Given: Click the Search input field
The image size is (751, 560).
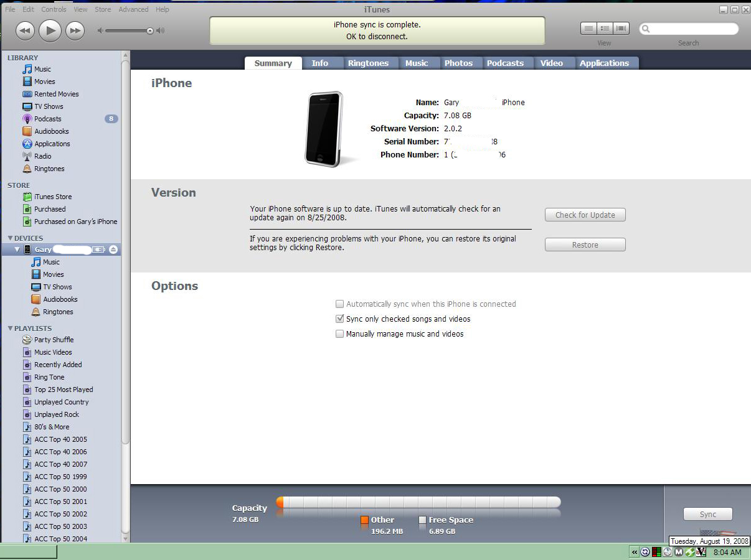Looking at the screenshot, I should coord(689,29).
